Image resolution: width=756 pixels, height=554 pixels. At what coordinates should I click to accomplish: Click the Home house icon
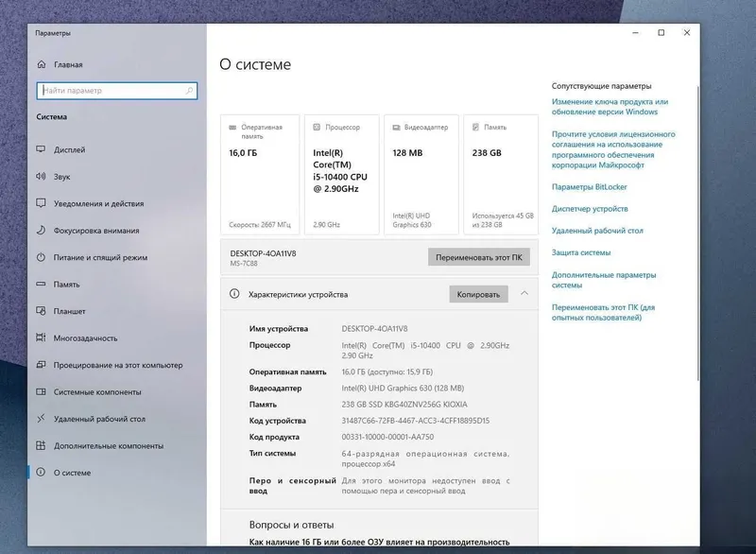pyautogui.click(x=42, y=64)
